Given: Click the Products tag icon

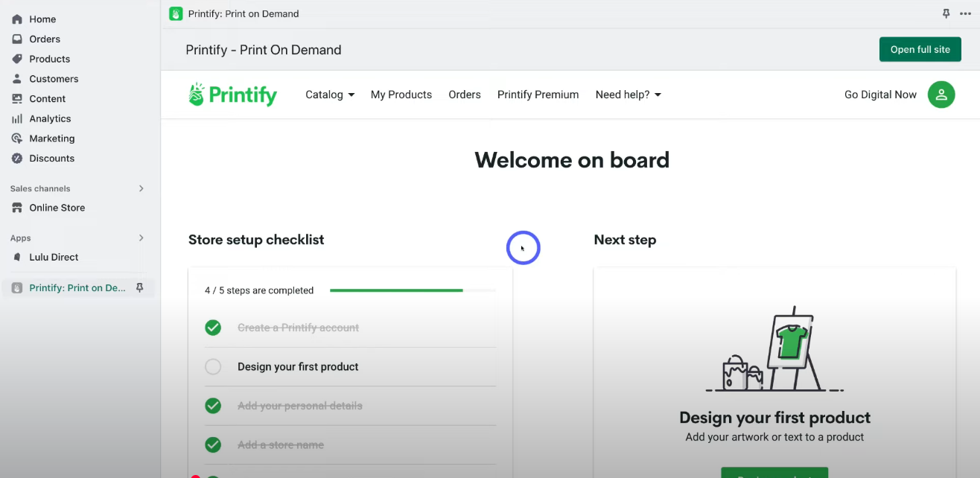Looking at the screenshot, I should point(17,59).
